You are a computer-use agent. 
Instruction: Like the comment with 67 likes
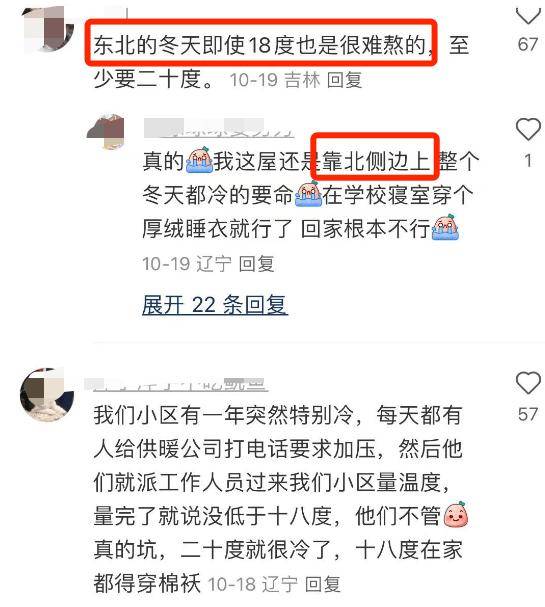[528, 15]
